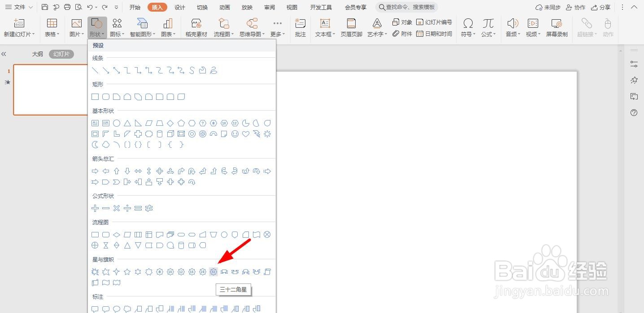This screenshot has height=313, width=644.
Task: Pick the rounded rectangle in 矩形
Action: pyautogui.click(x=106, y=97)
